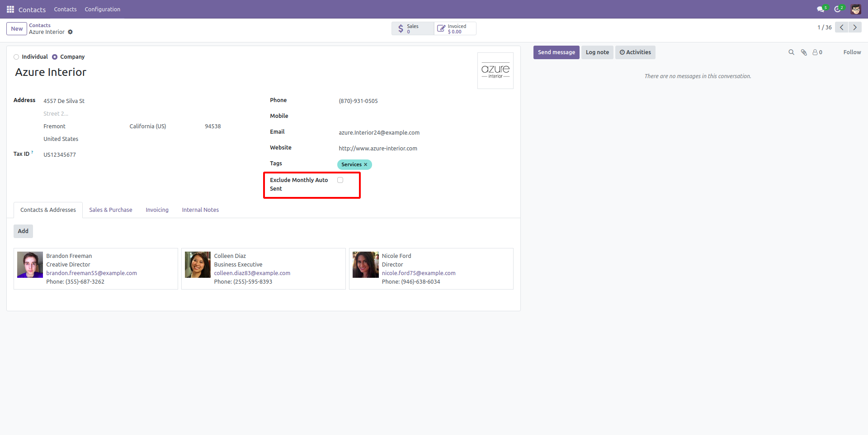Switch to the Invoicing tab
Viewport: 868px width, 435px height.
(157, 210)
